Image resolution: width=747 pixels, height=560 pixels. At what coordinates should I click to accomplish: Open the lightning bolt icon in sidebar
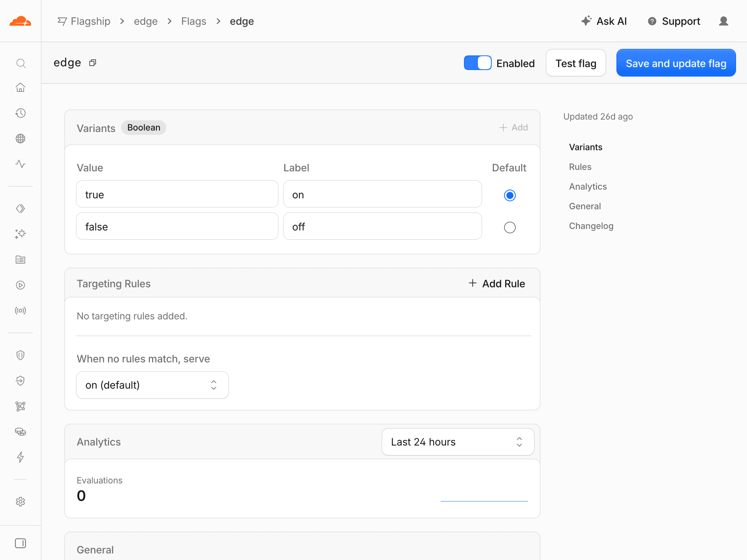tap(20, 457)
